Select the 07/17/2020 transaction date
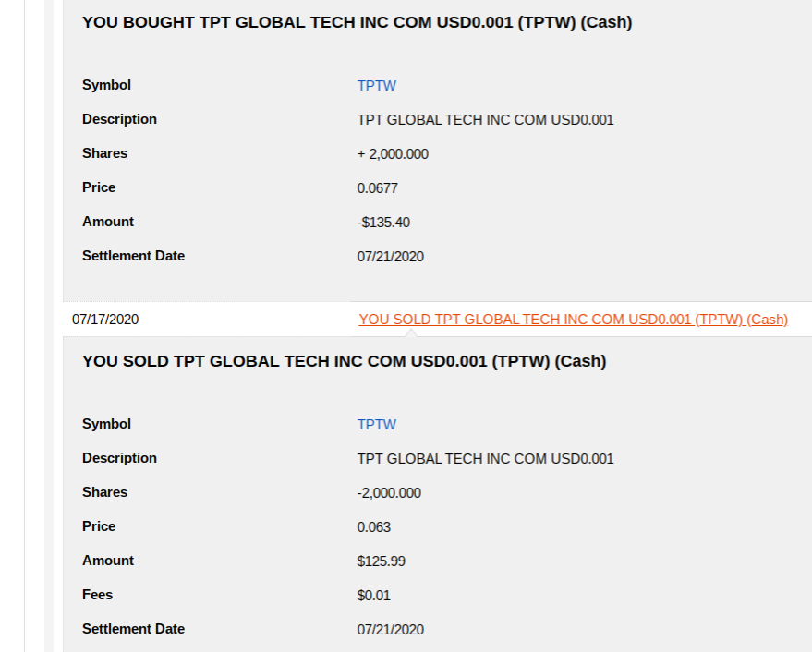Image resolution: width=812 pixels, height=652 pixels. (105, 320)
